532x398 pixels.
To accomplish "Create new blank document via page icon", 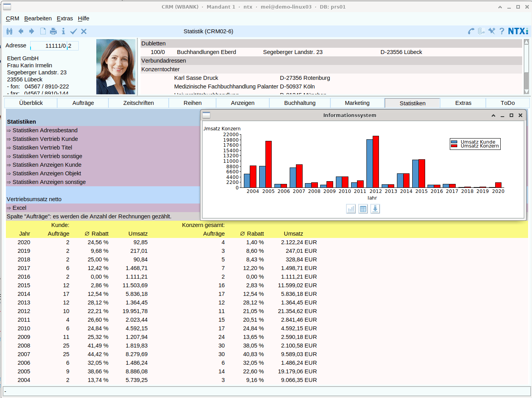I will (x=43, y=31).
